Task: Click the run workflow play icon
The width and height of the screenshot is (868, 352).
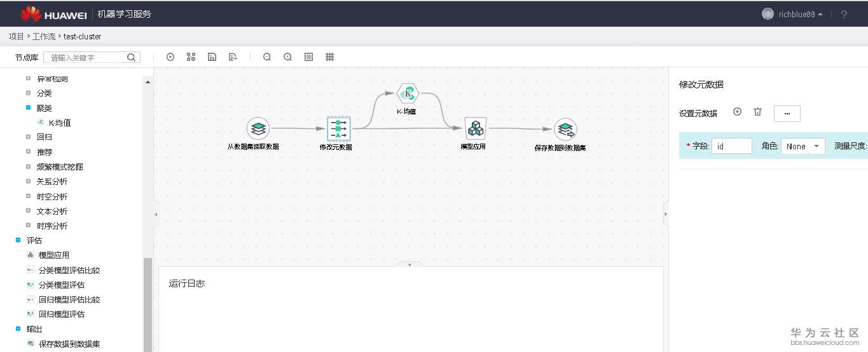Action: (170, 57)
